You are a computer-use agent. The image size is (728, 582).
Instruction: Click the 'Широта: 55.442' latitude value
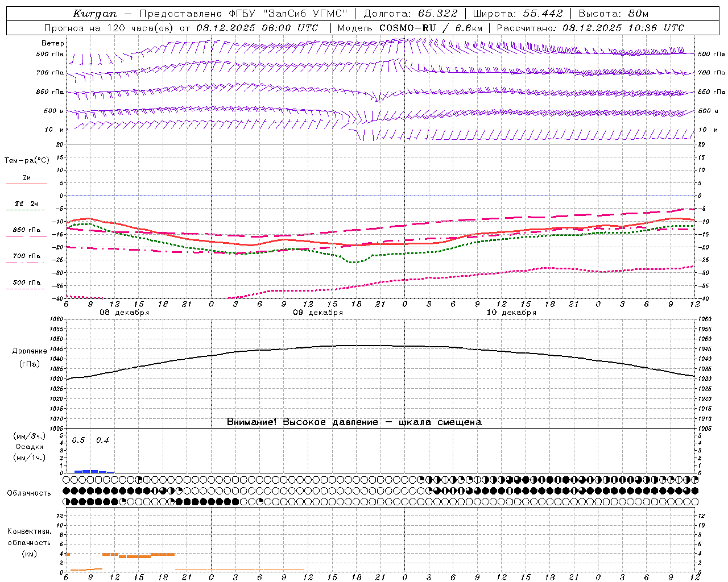(x=518, y=14)
